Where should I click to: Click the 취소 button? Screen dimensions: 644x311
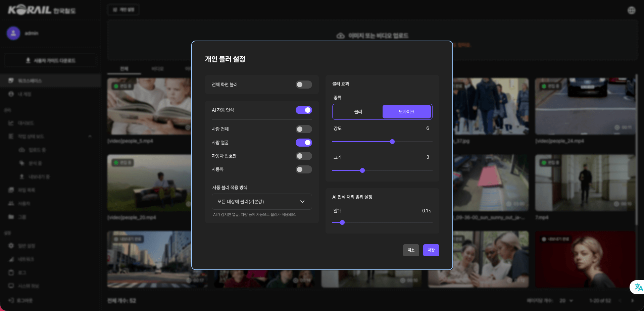(411, 250)
